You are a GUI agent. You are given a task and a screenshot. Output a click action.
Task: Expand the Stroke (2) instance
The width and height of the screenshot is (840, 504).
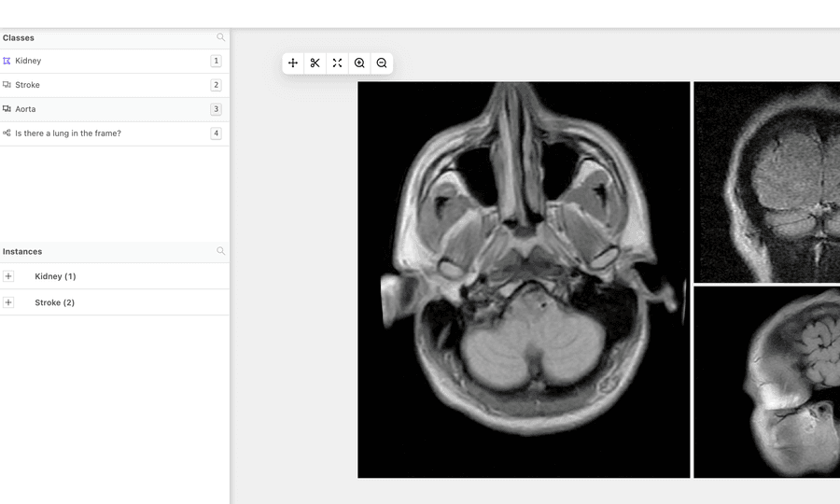point(8,302)
